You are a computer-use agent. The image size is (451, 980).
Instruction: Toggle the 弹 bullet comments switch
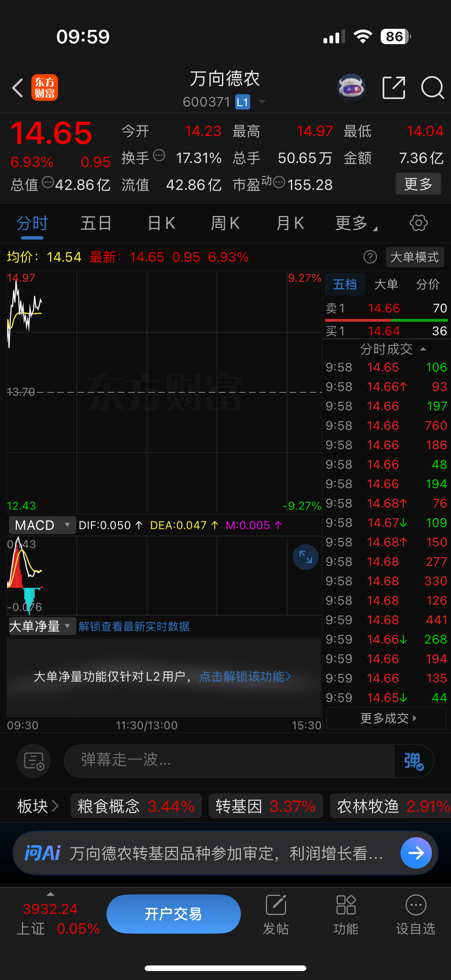coord(414,761)
